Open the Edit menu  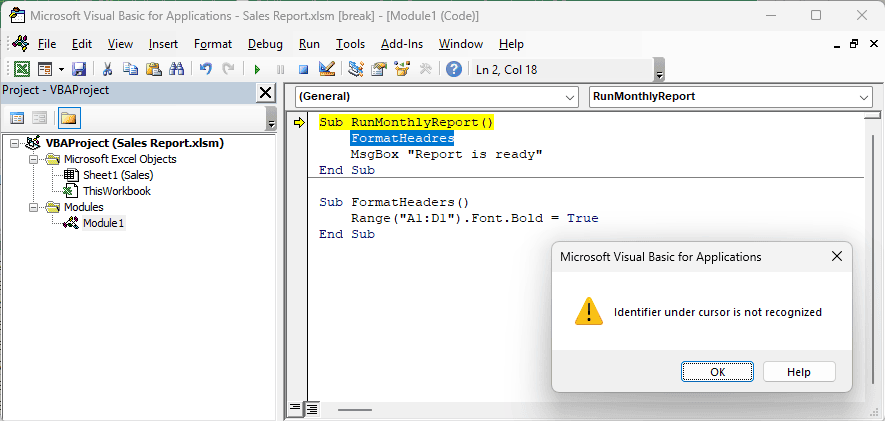click(x=82, y=44)
